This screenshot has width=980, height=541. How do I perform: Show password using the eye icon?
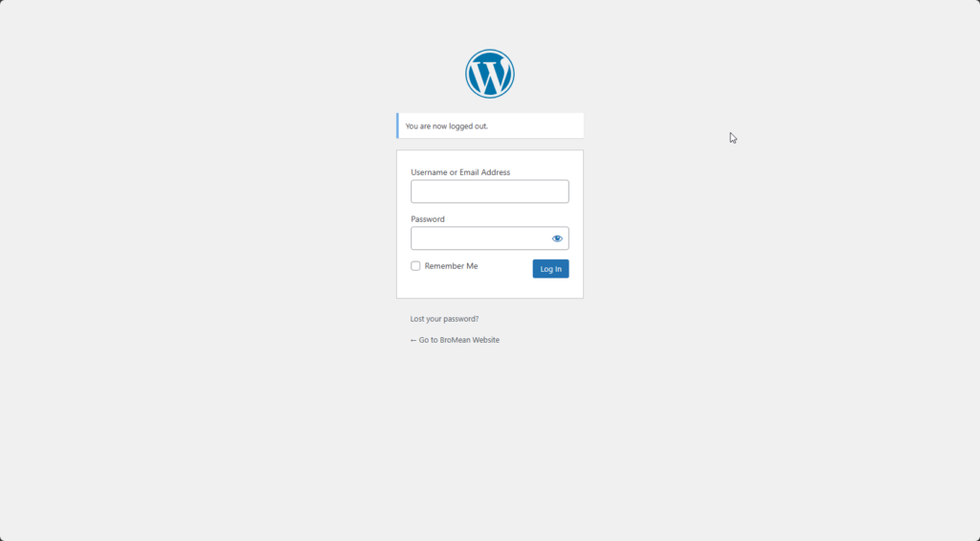(557, 238)
